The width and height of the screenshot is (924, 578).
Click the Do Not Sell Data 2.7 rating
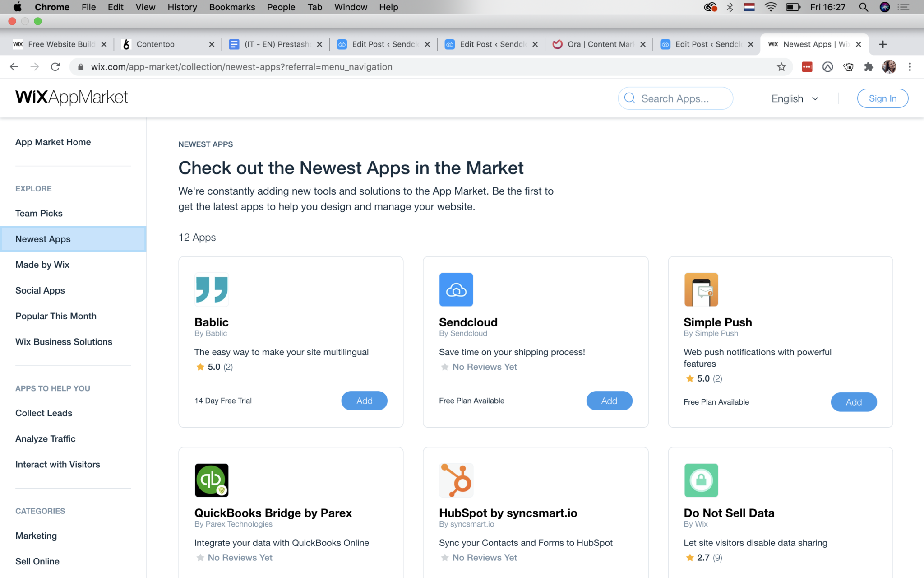[703, 558]
